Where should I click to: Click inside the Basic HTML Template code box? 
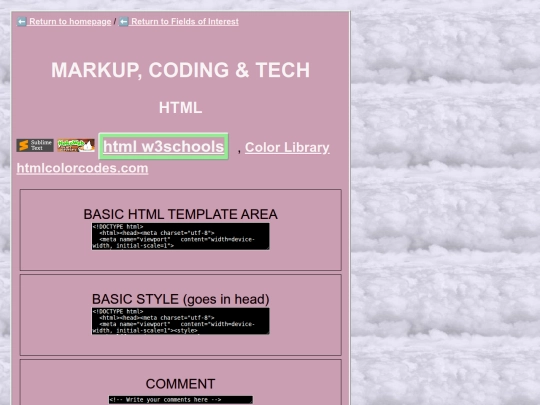click(x=180, y=236)
